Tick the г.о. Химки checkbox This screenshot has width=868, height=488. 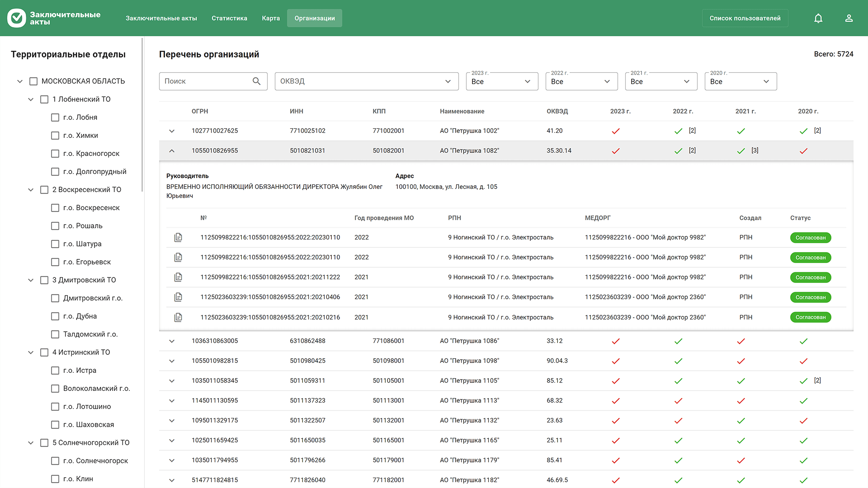[55, 136]
